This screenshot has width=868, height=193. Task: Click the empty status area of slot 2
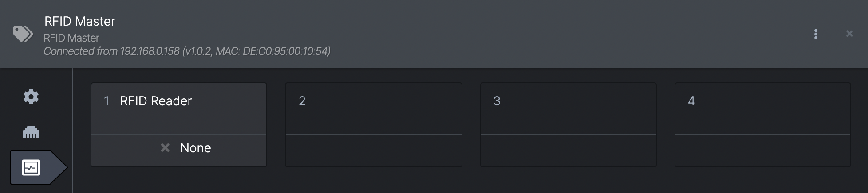pos(374,151)
